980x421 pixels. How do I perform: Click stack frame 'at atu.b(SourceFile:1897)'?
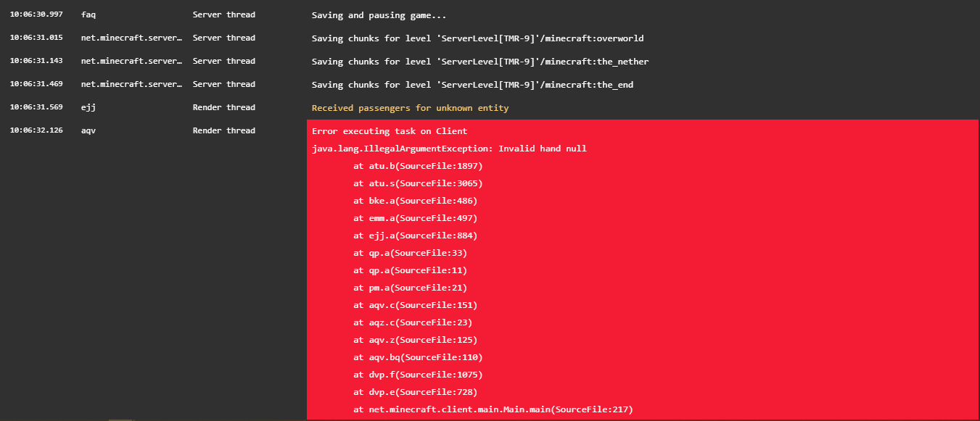[418, 166]
